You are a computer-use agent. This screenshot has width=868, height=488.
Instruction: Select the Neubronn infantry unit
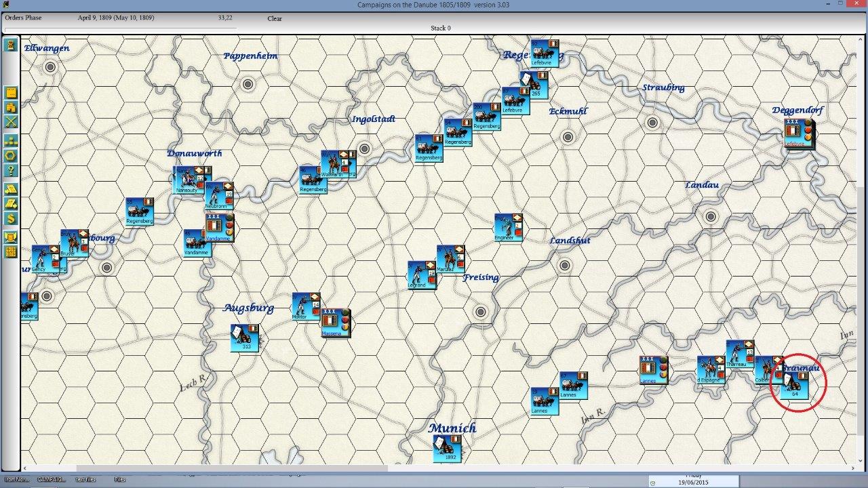218,195
